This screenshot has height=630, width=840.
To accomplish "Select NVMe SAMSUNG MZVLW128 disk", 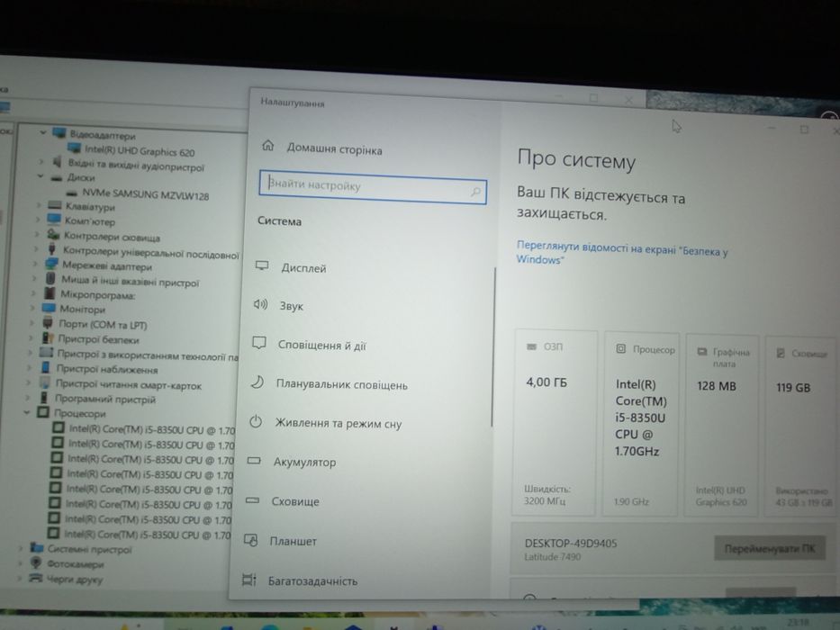I will tap(145, 195).
